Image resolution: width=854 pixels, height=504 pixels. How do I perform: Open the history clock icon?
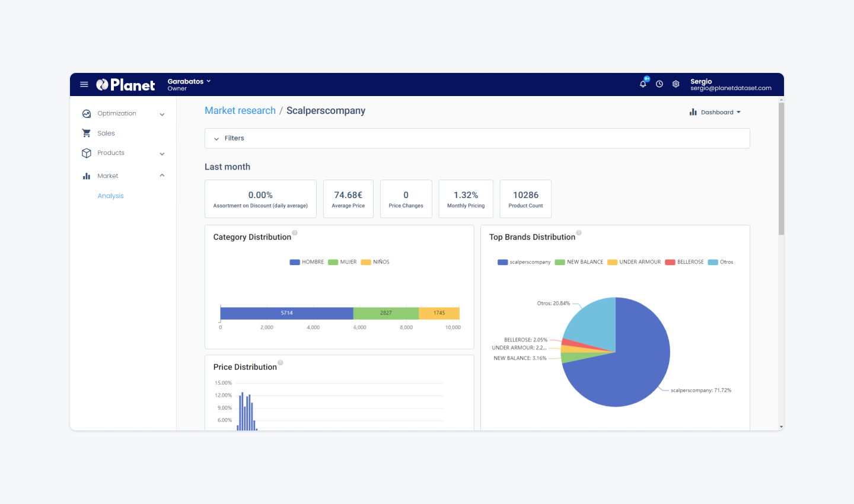(x=659, y=84)
